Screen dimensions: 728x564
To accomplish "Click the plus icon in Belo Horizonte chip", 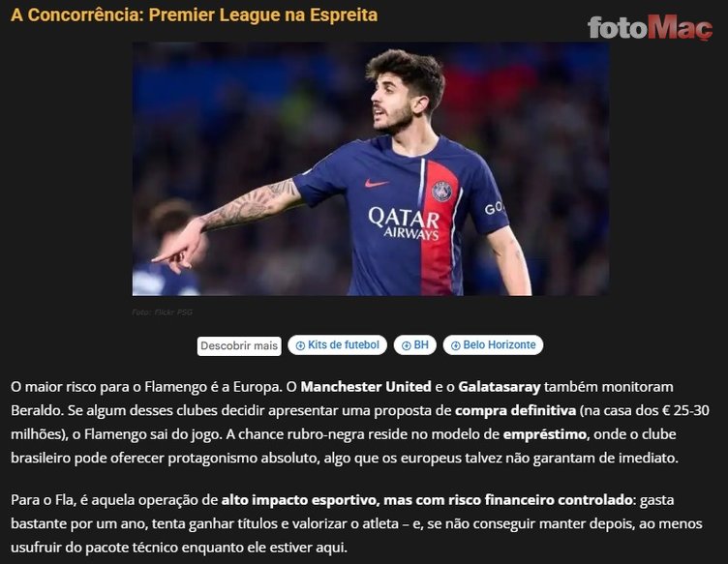I will click(x=455, y=345).
